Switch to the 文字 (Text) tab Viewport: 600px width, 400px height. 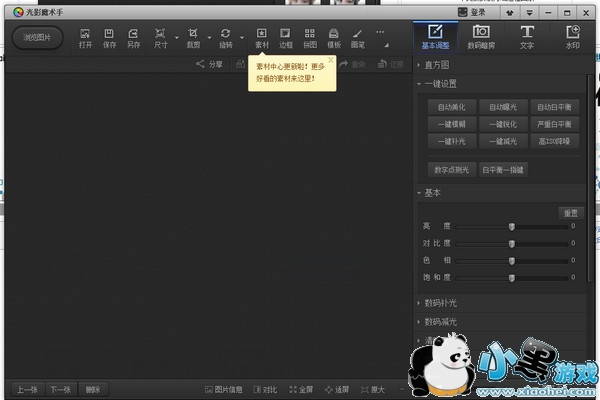(x=527, y=38)
